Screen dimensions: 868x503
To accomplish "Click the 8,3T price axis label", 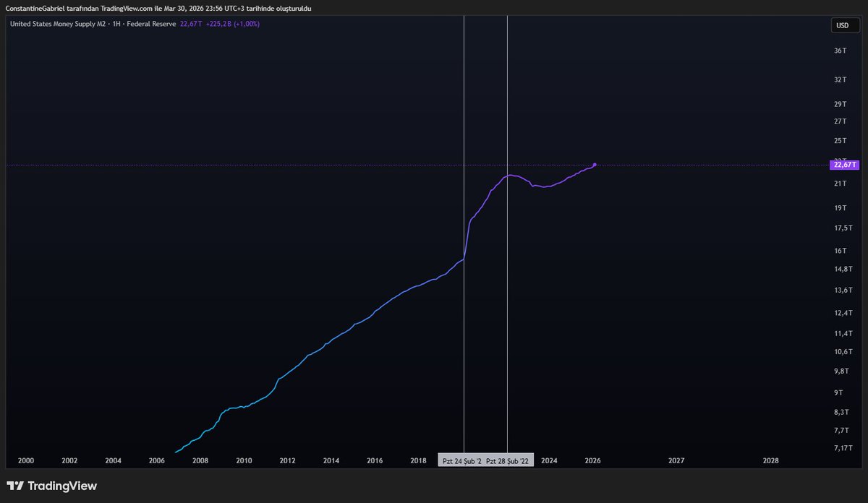I will tap(841, 412).
